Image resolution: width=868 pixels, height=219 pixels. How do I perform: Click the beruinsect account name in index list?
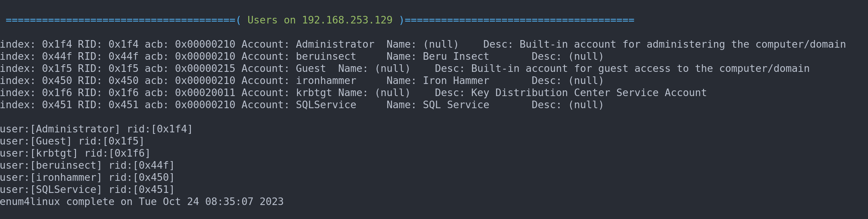[326, 57]
